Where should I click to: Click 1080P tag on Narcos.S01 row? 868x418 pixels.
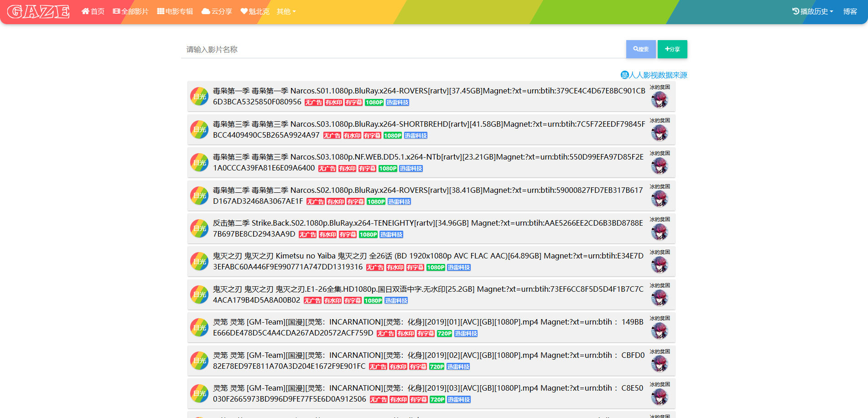point(374,103)
